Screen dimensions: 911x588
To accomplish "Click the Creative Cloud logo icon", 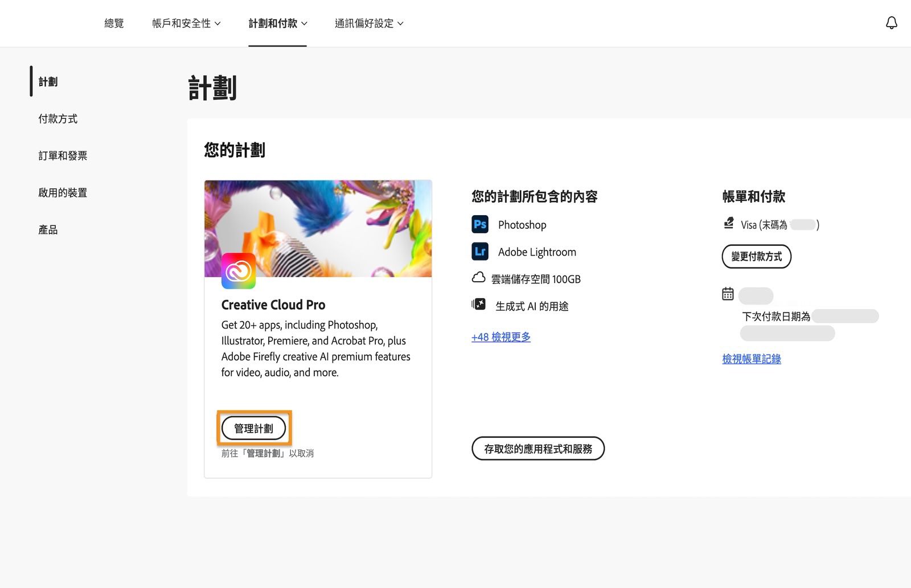I will click(x=239, y=271).
